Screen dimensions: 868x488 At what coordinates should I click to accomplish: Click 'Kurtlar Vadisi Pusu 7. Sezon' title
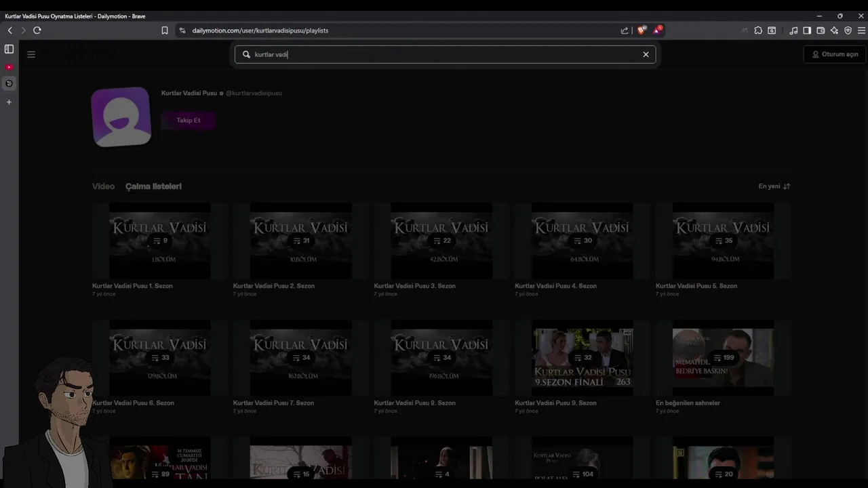click(x=274, y=403)
